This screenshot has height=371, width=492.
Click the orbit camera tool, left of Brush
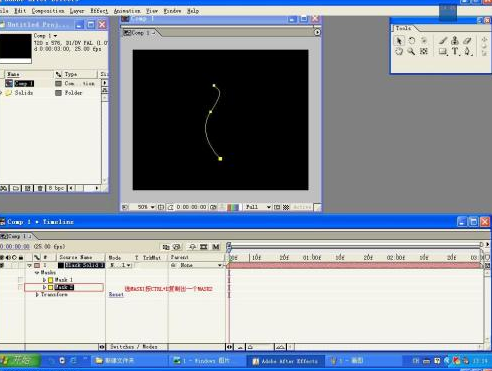(x=424, y=41)
